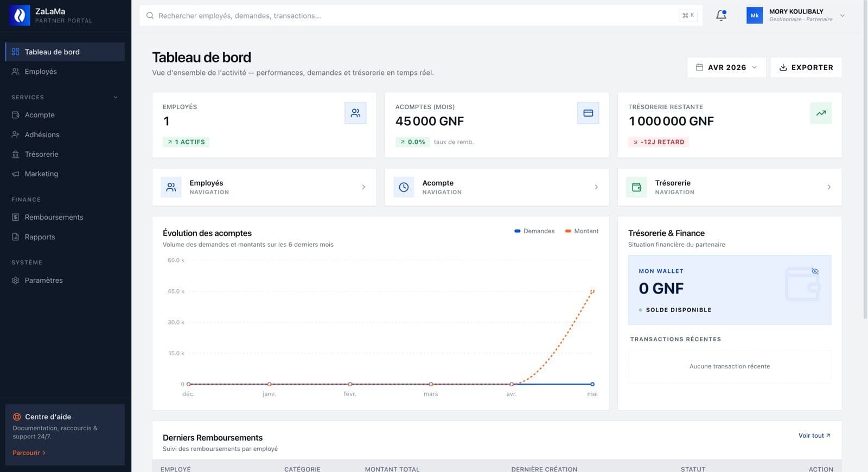
Task: Open Adhésions in the sidebar
Action: click(65, 135)
